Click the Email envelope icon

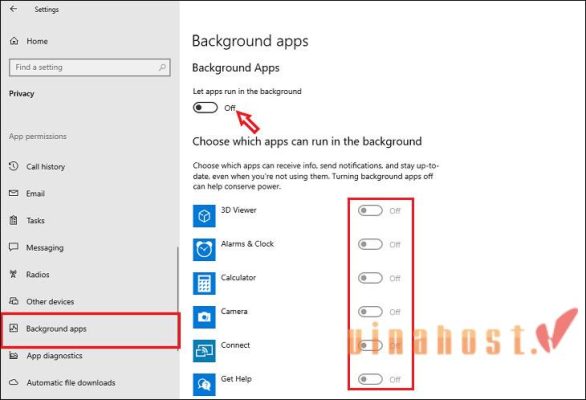(13, 193)
